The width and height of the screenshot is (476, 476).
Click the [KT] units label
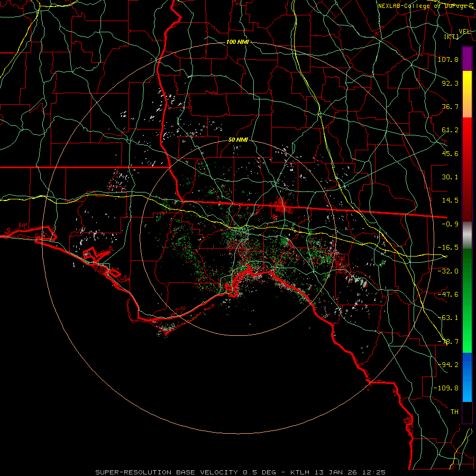coord(452,36)
